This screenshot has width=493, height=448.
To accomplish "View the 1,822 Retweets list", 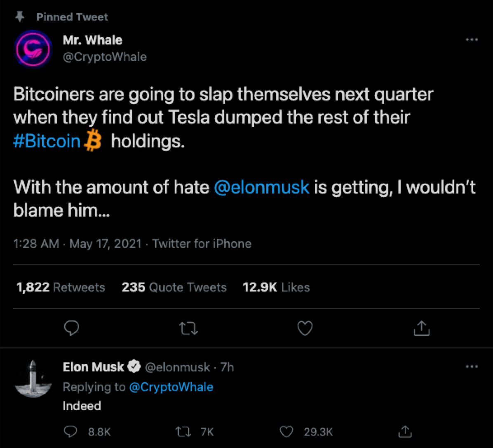I will [60, 287].
